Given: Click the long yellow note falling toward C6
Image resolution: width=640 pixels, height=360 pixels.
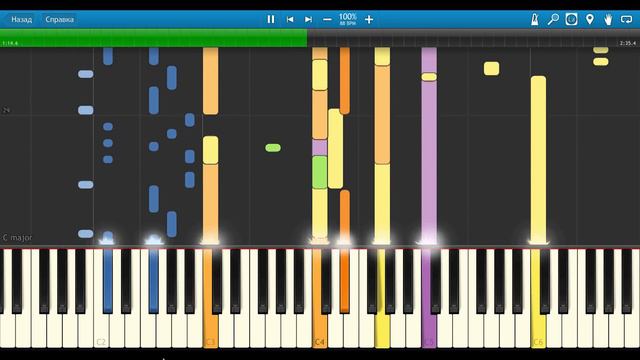Looking at the screenshot, I should tap(538, 159).
